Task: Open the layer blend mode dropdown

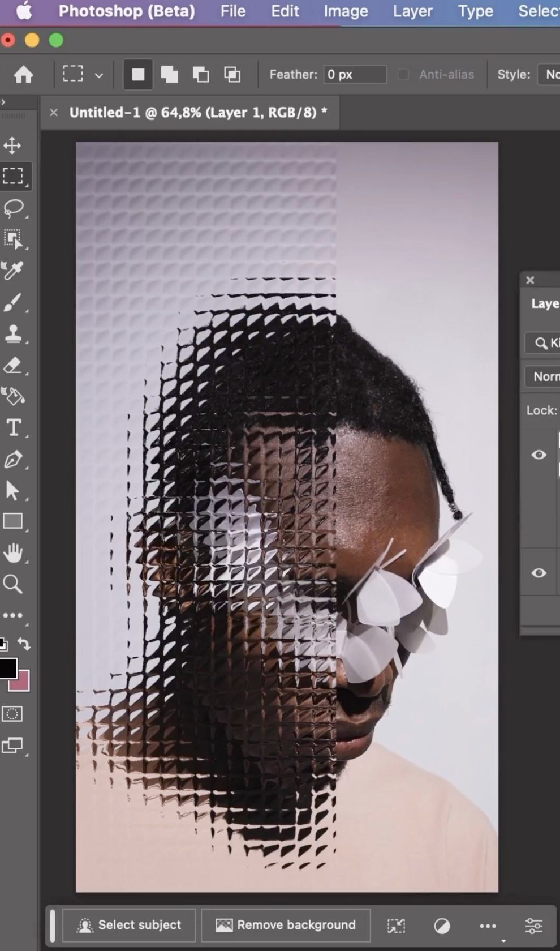Action: coord(543,376)
